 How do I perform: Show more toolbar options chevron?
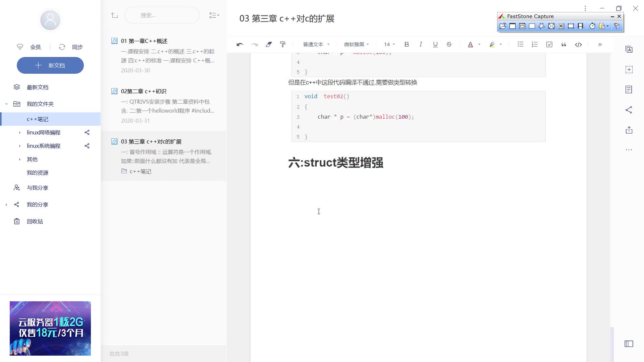coord(600,44)
